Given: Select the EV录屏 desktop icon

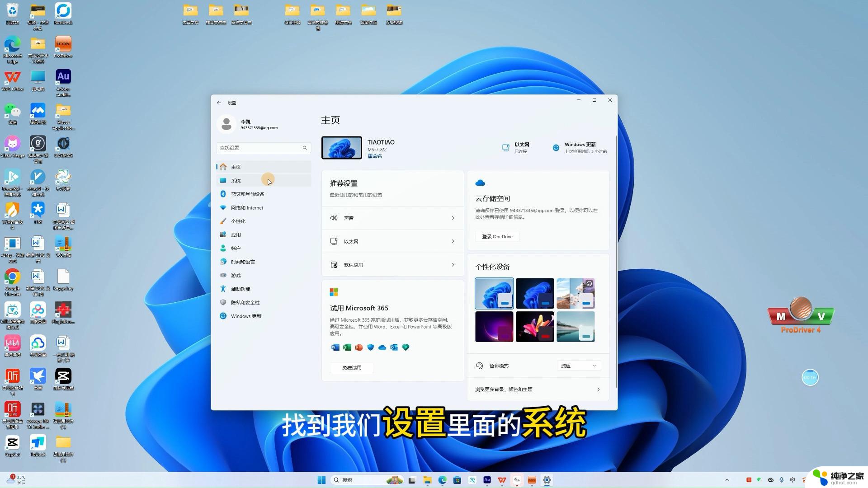Looking at the screenshot, I should tap(63, 180).
